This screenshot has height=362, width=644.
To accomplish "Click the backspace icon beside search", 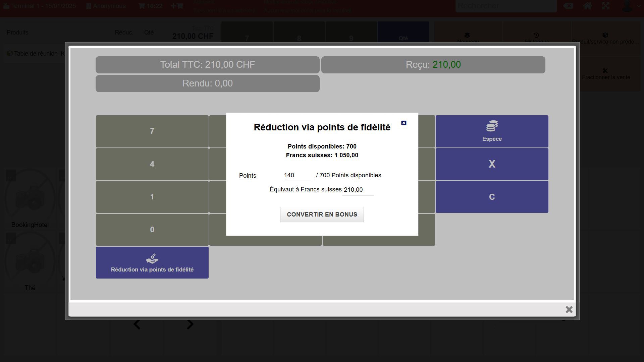I will (x=568, y=6).
